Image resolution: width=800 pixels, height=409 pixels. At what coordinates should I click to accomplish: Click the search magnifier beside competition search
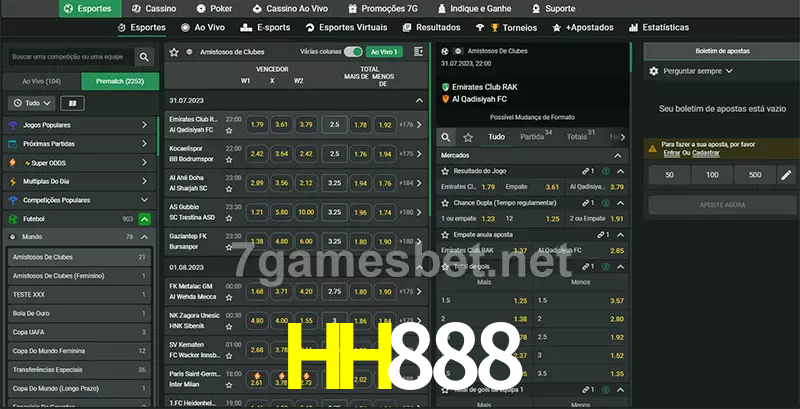145,58
